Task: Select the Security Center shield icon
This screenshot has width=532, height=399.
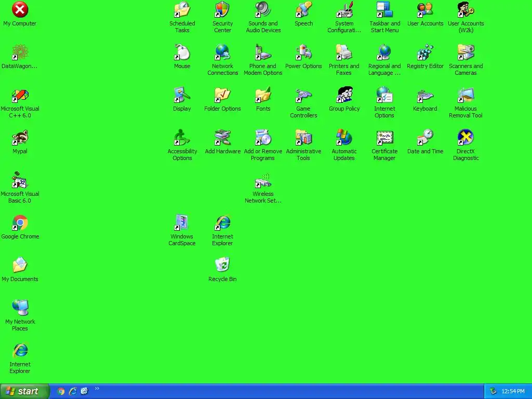Action: tap(222, 10)
